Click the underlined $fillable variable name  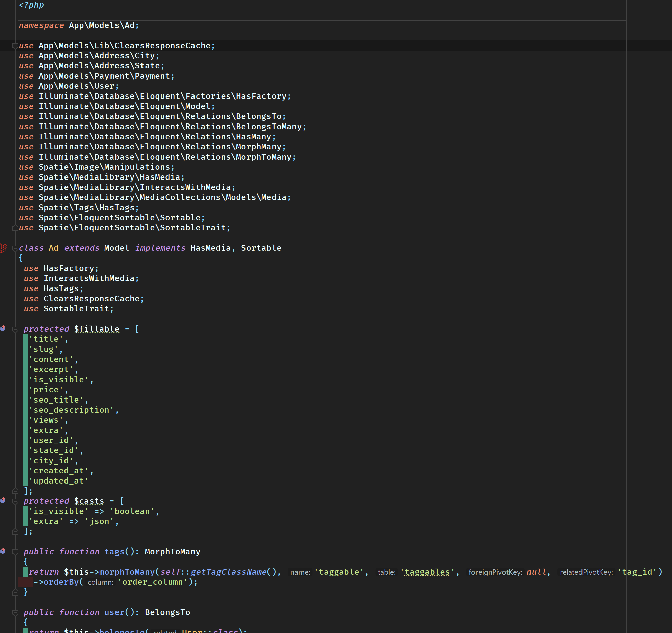coord(96,329)
